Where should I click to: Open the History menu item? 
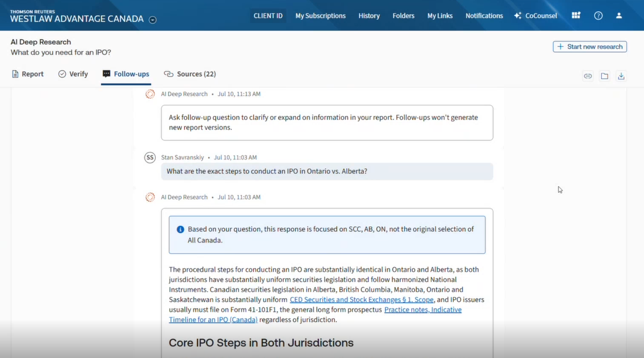[x=369, y=16]
